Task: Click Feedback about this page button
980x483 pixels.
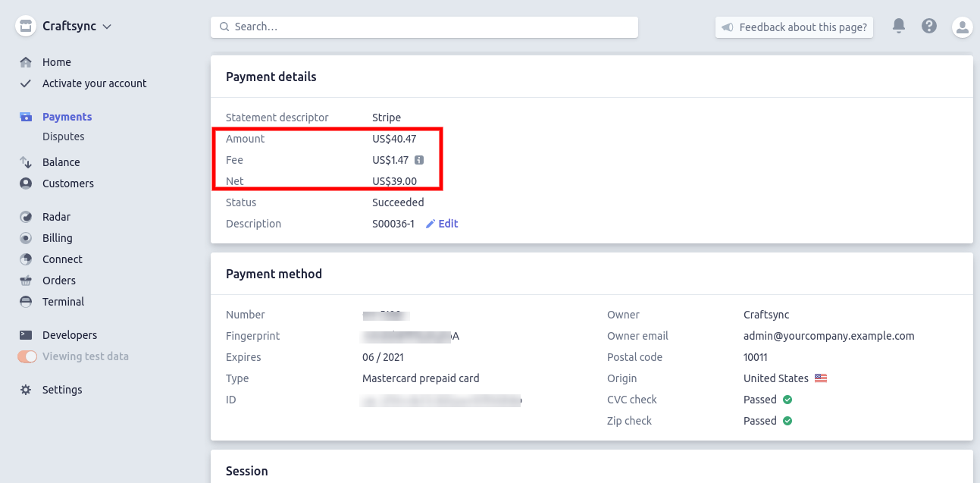Action: 794,27
